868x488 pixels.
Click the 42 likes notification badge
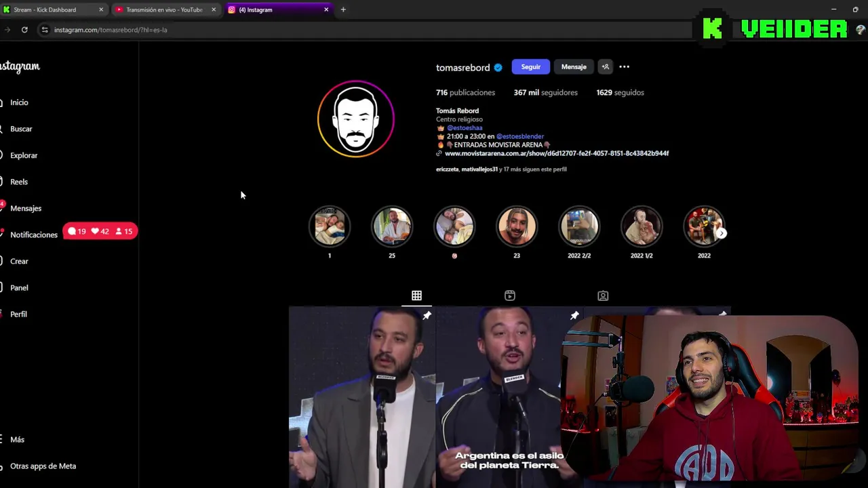point(100,231)
